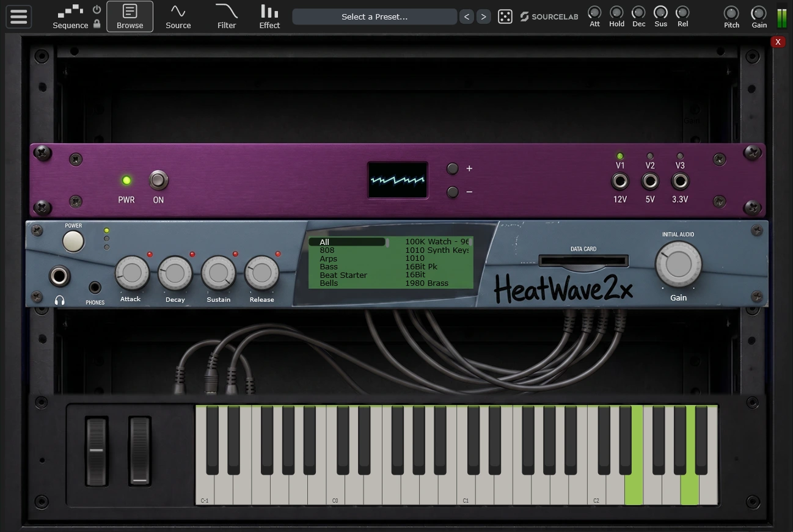Click the SourceLab logo
Screen dimensions: 793x532
pos(549,16)
